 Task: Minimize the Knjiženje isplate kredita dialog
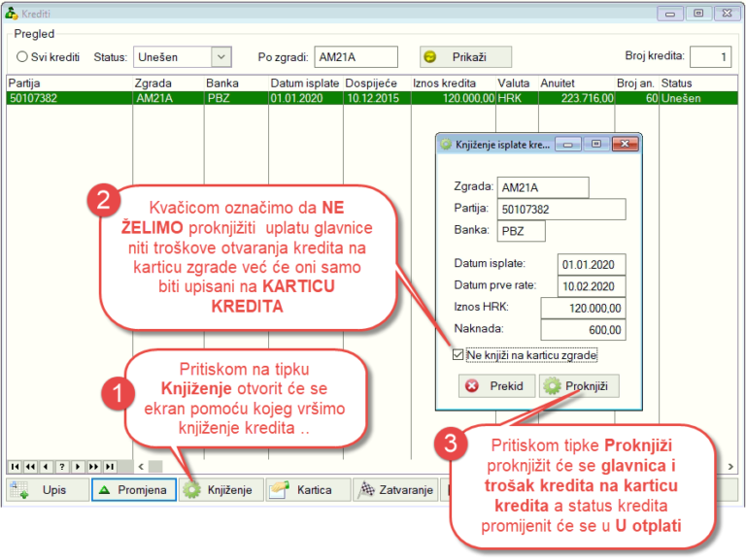click(568, 144)
